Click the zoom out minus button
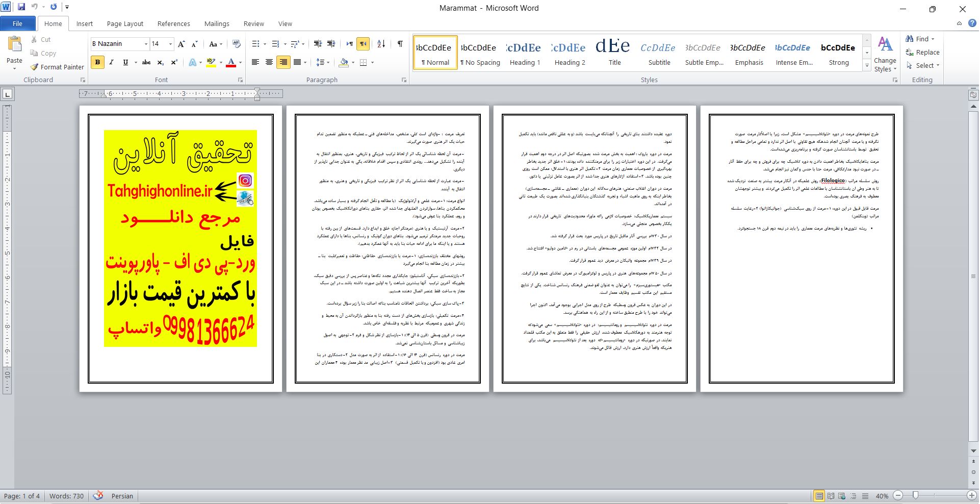 [x=898, y=495]
